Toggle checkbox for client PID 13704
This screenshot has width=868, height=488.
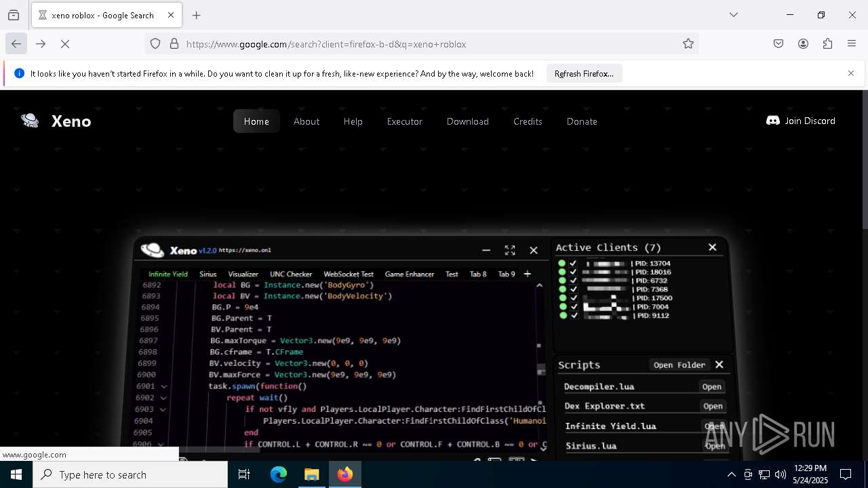[x=573, y=264]
